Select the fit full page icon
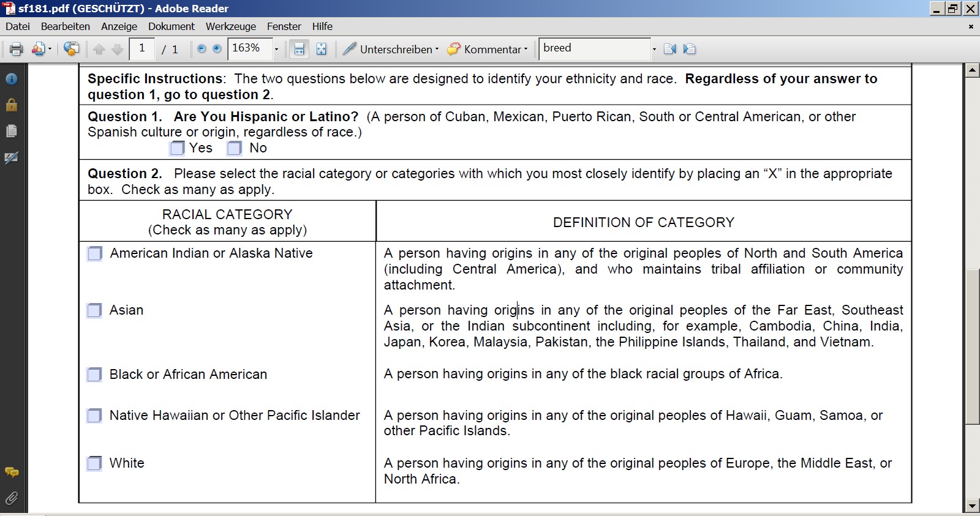The height and width of the screenshot is (516, 980). pyautogui.click(x=321, y=49)
